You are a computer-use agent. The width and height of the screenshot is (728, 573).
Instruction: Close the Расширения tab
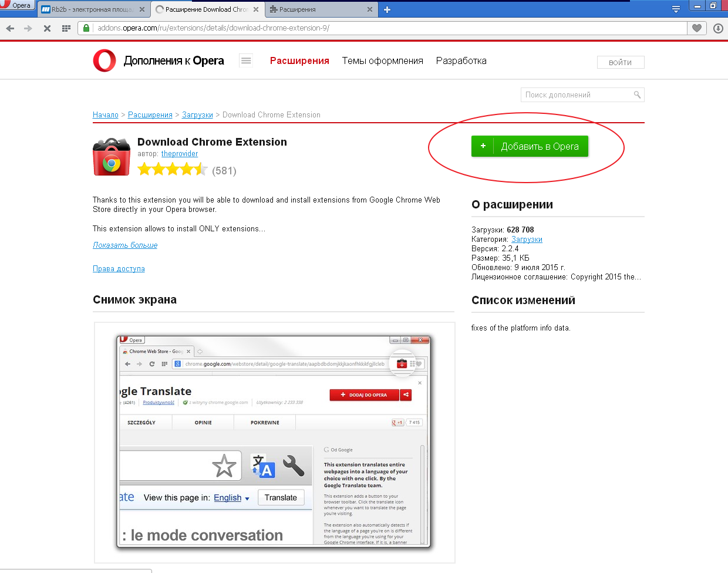click(x=369, y=9)
